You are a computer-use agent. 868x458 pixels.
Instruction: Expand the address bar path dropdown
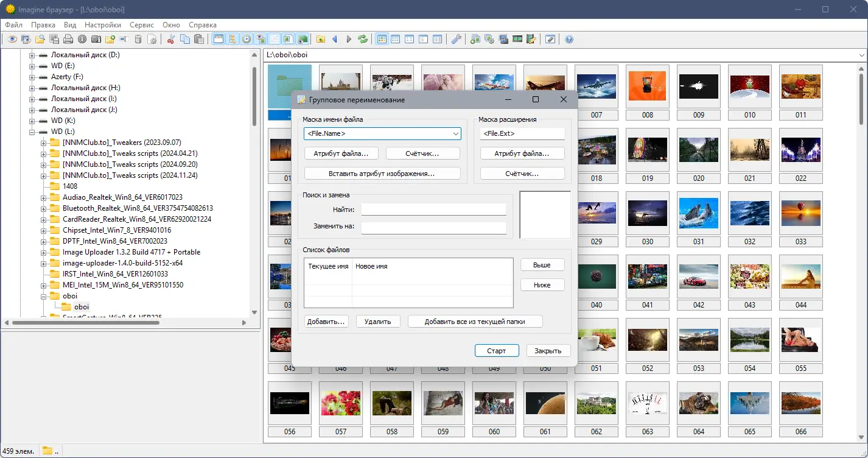point(861,55)
